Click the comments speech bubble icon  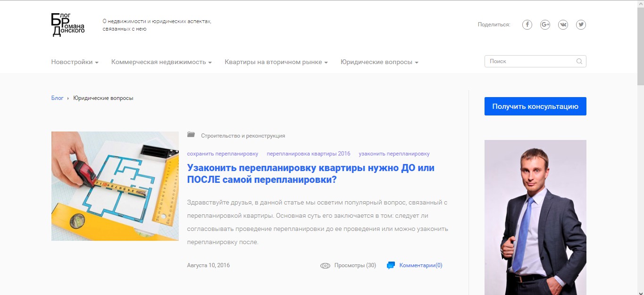click(391, 265)
